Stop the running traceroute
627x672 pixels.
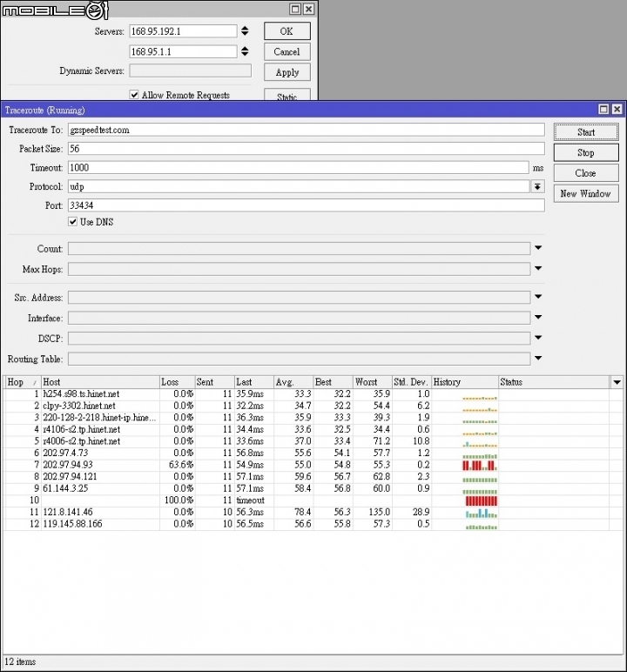586,152
